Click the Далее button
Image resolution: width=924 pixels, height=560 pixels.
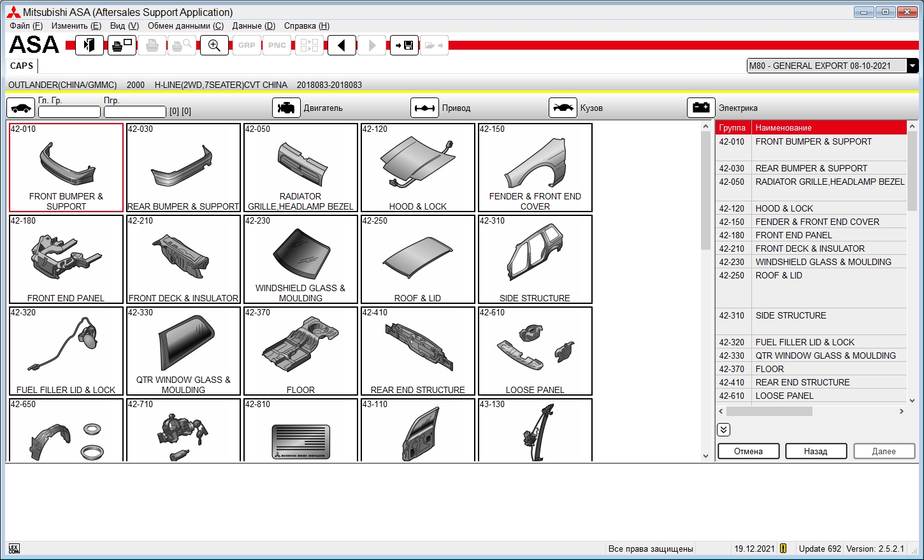(884, 451)
